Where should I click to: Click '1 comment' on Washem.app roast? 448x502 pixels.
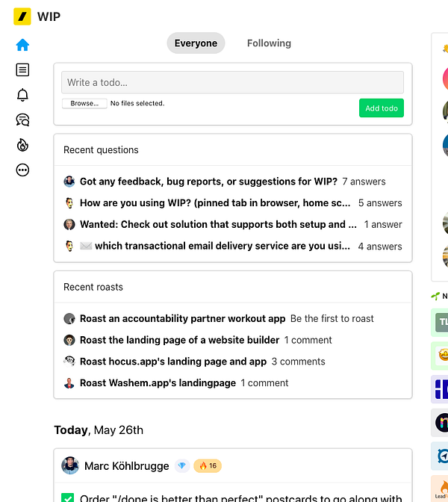pyautogui.click(x=264, y=383)
